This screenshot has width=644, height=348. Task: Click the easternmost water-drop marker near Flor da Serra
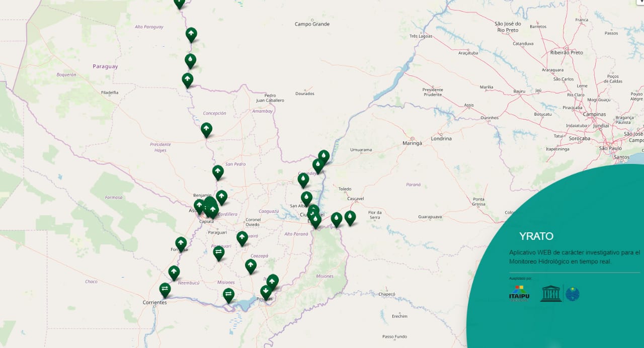tap(350, 218)
